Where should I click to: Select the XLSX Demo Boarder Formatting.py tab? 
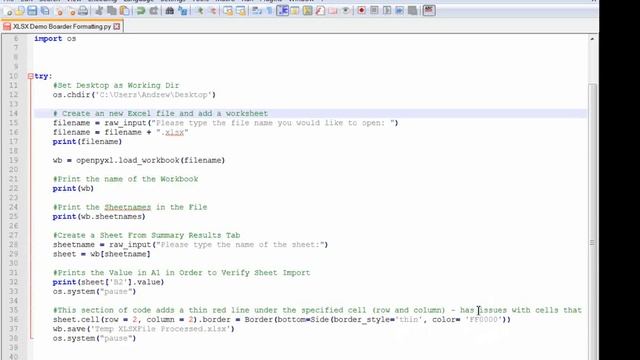[x=61, y=27]
